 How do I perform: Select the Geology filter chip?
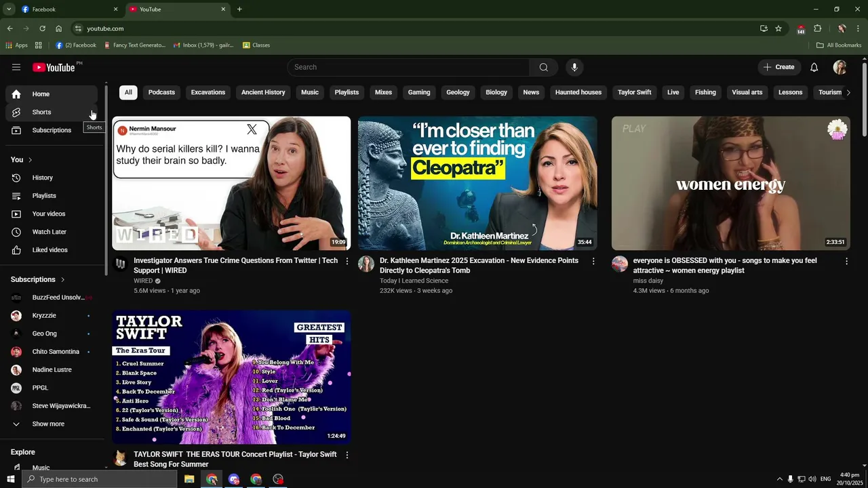pos(458,92)
